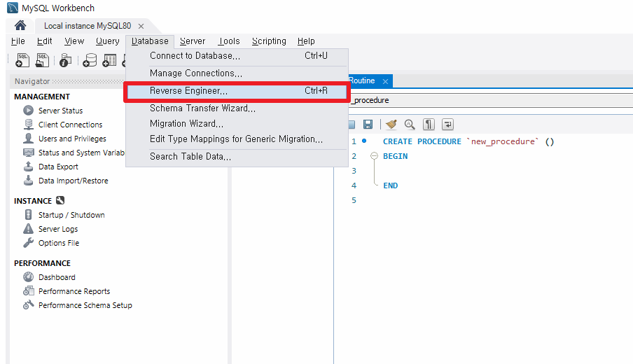Switch to Local instance MySQL80 tab
Image resolution: width=633 pixels, height=364 pixels.
(88, 26)
